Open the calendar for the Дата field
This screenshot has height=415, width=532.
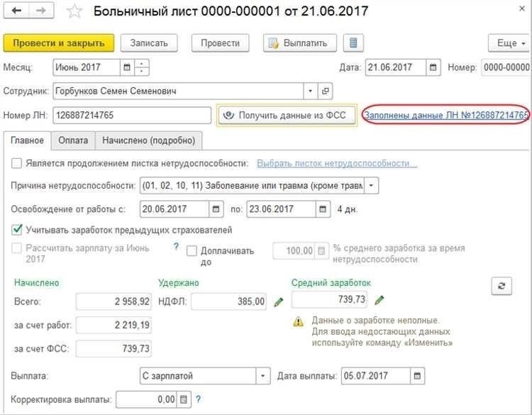[x=433, y=67]
